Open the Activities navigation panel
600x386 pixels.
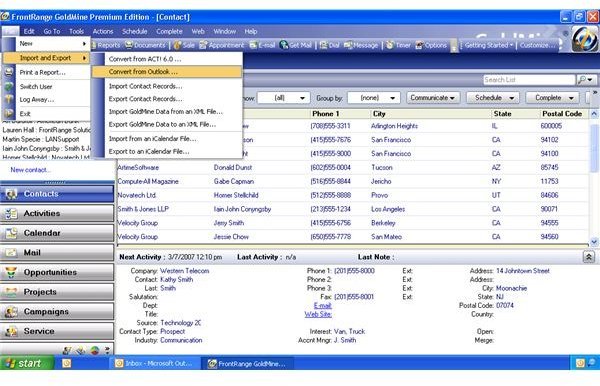[57, 213]
